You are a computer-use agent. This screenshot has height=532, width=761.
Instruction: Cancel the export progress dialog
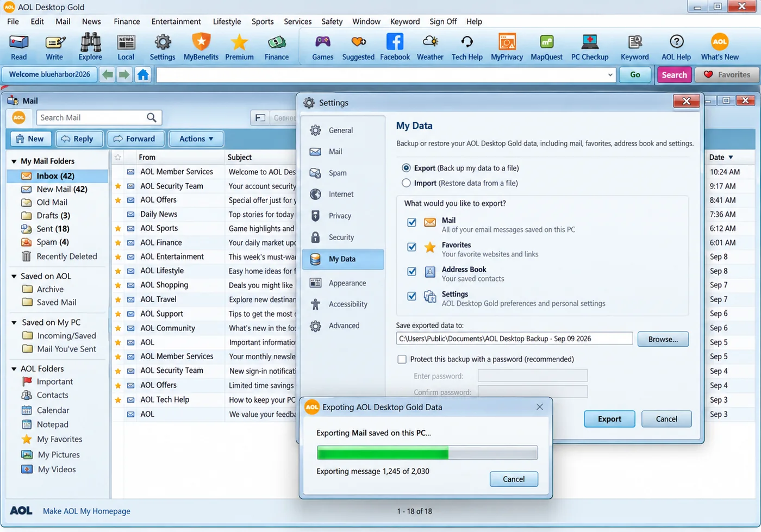pyautogui.click(x=514, y=479)
